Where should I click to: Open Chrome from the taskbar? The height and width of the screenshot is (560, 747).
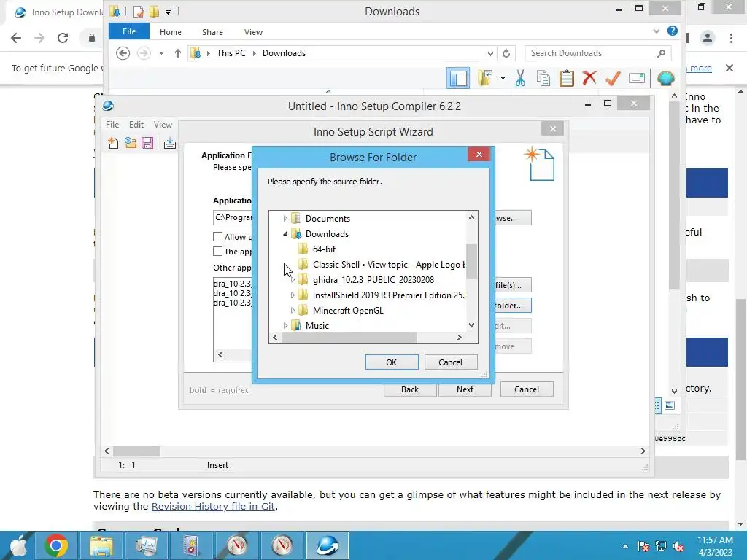click(x=56, y=545)
